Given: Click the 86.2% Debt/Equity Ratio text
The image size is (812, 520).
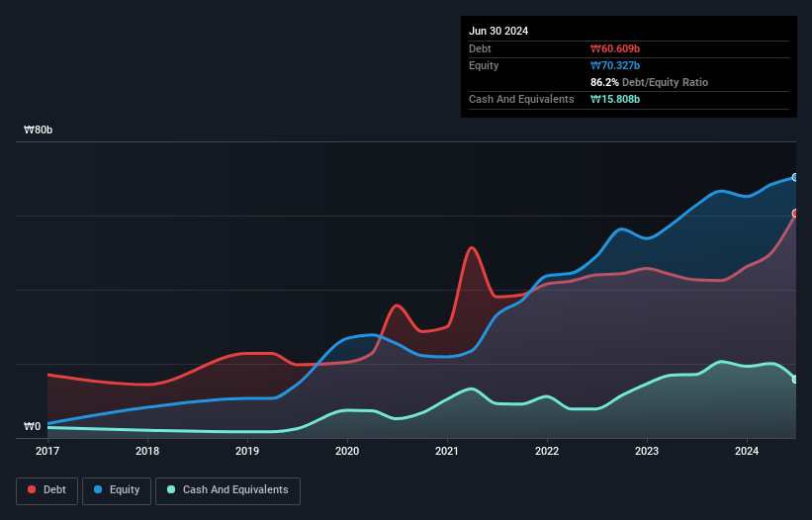Looking at the screenshot, I should tap(649, 82).
